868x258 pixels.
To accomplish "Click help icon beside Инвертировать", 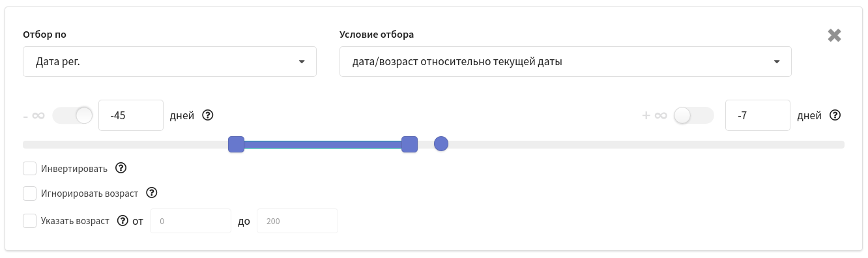I will coord(121,168).
